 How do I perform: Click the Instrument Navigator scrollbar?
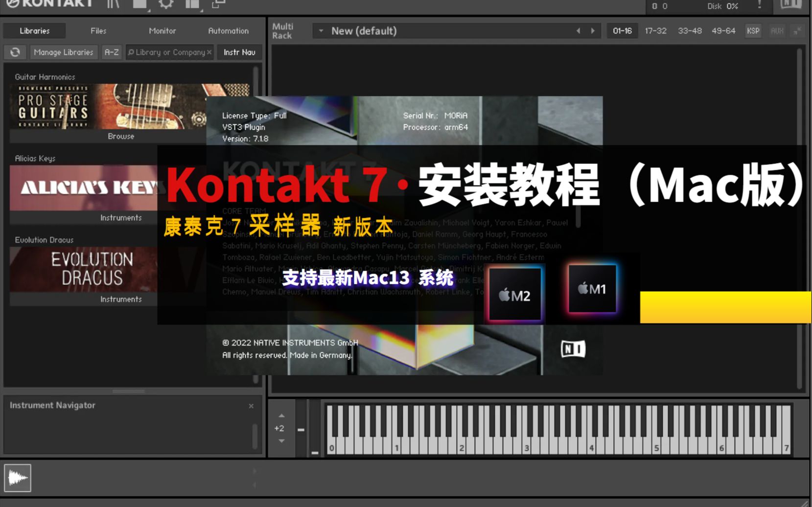click(x=255, y=436)
